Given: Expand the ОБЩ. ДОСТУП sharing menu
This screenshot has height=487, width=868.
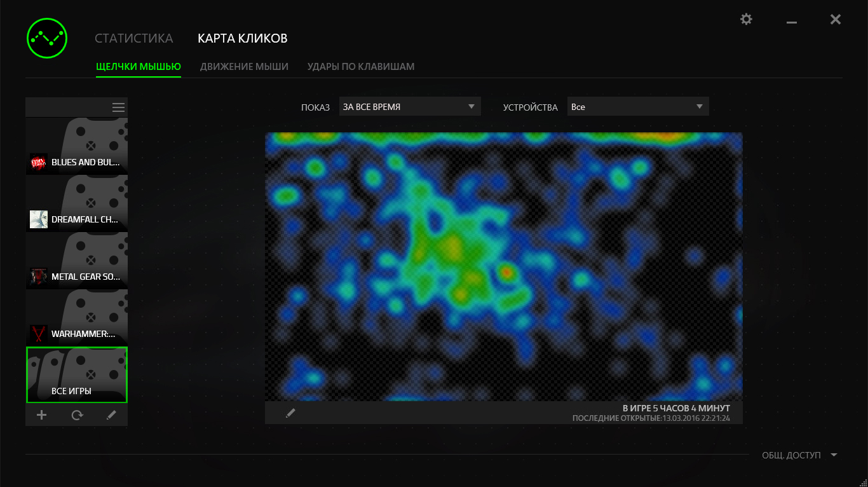Looking at the screenshot, I should click(799, 455).
